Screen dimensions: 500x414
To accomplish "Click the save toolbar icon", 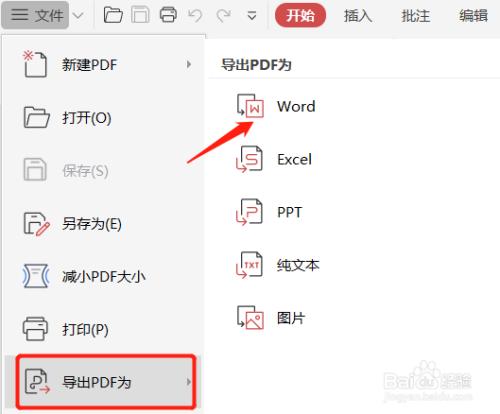I will coord(140,15).
